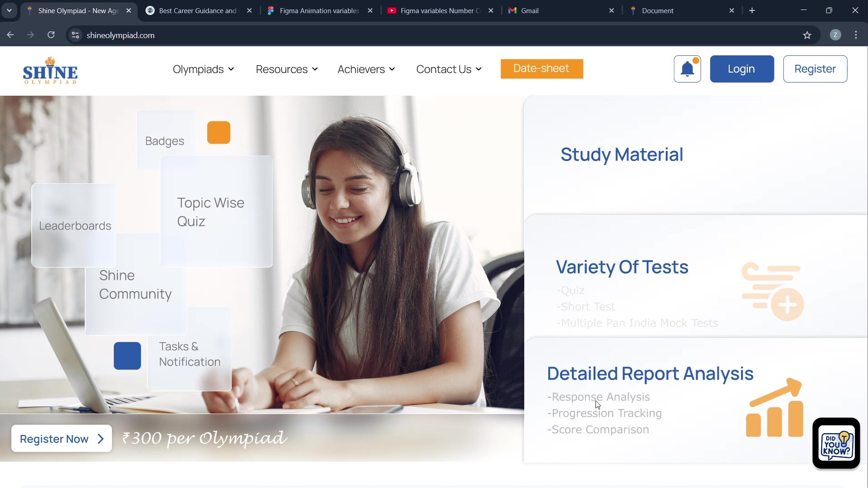Click the blue square tile near Tasks
The height and width of the screenshot is (488, 868).
[x=127, y=356]
